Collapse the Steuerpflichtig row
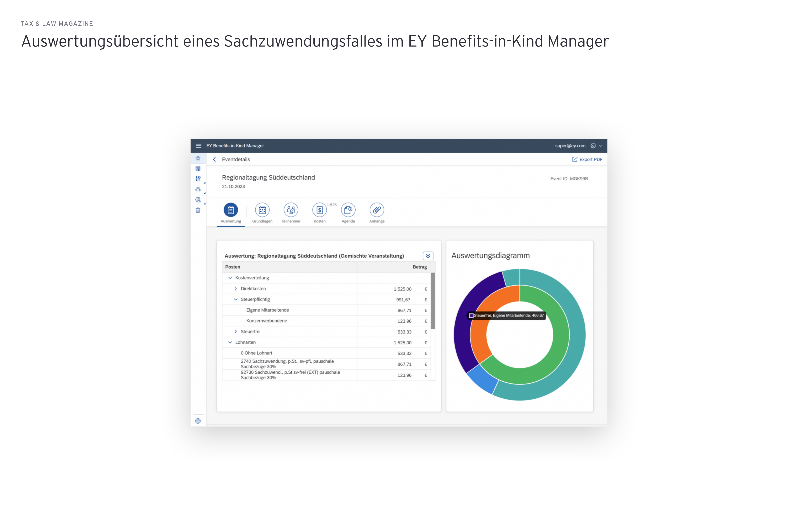Viewport: 798px width, 532px height. tap(235, 300)
